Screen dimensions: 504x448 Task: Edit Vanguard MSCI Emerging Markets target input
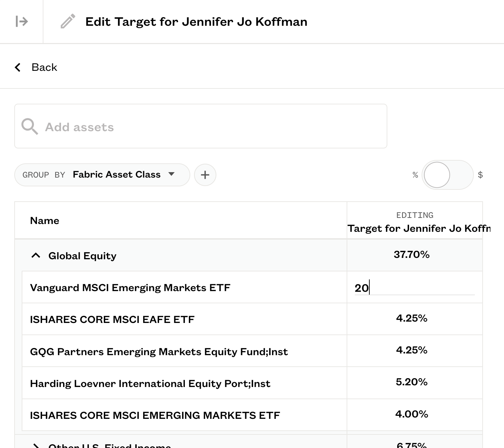414,288
